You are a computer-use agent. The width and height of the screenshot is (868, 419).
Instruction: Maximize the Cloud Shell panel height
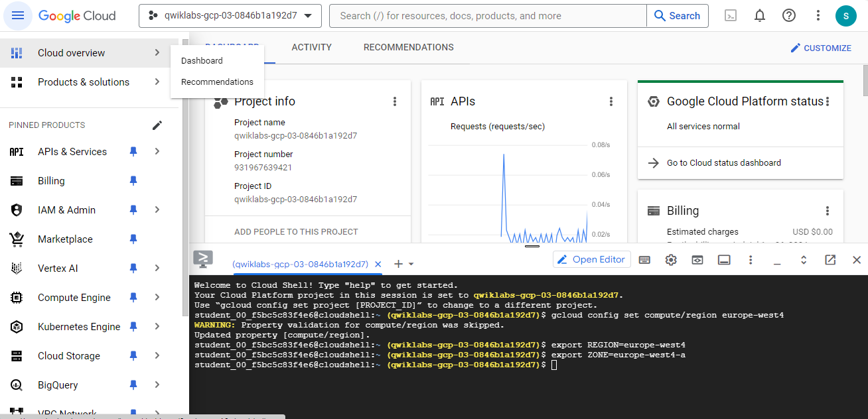804,260
